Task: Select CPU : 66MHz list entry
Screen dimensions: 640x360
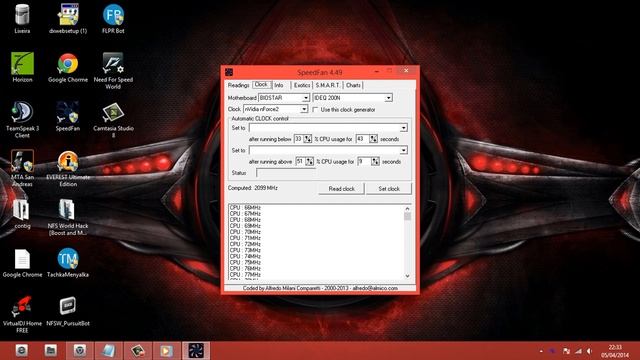Action: tap(245, 208)
